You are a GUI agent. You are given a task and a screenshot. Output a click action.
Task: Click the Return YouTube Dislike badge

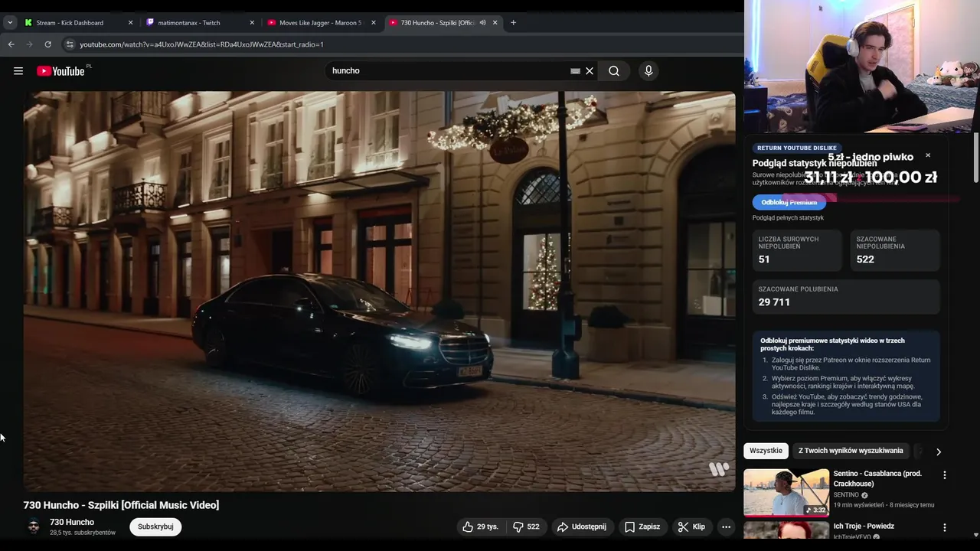(797, 148)
